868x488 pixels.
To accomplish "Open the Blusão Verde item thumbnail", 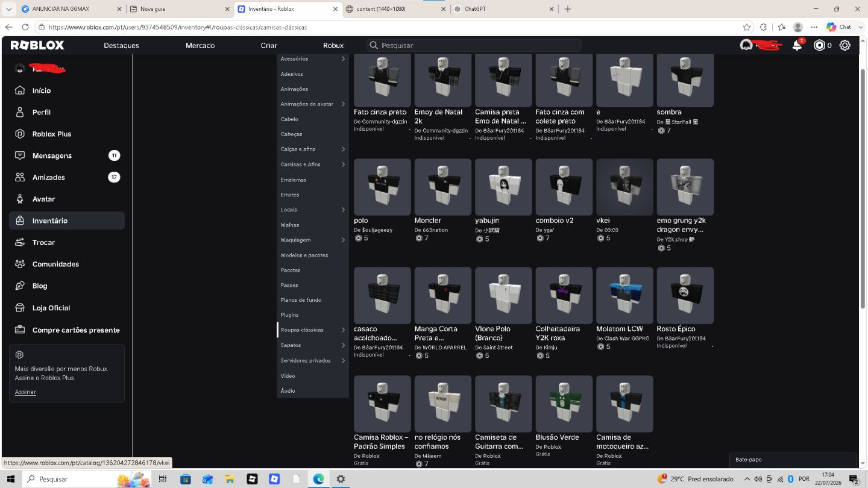I will (564, 404).
